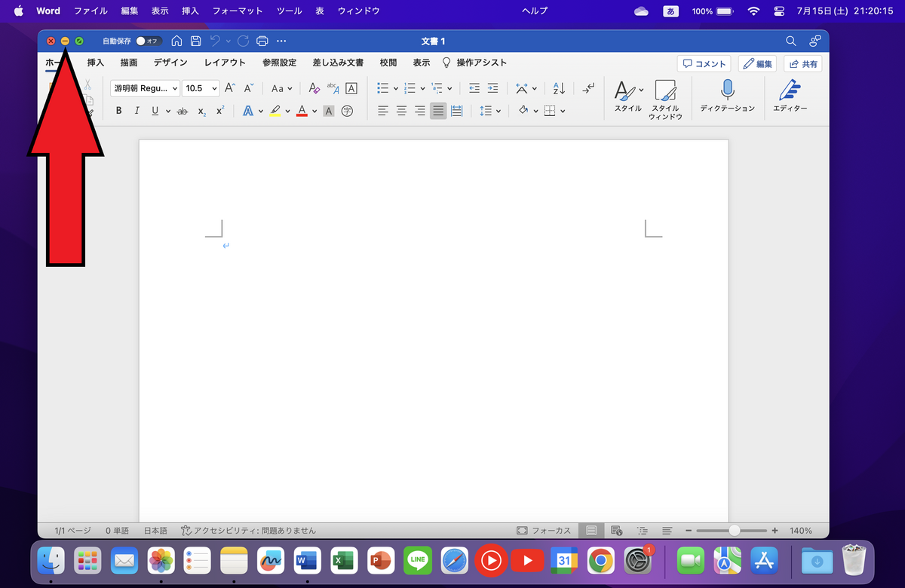Open the Editor (エディター) pane
The width and height of the screenshot is (905, 588).
[x=790, y=96]
